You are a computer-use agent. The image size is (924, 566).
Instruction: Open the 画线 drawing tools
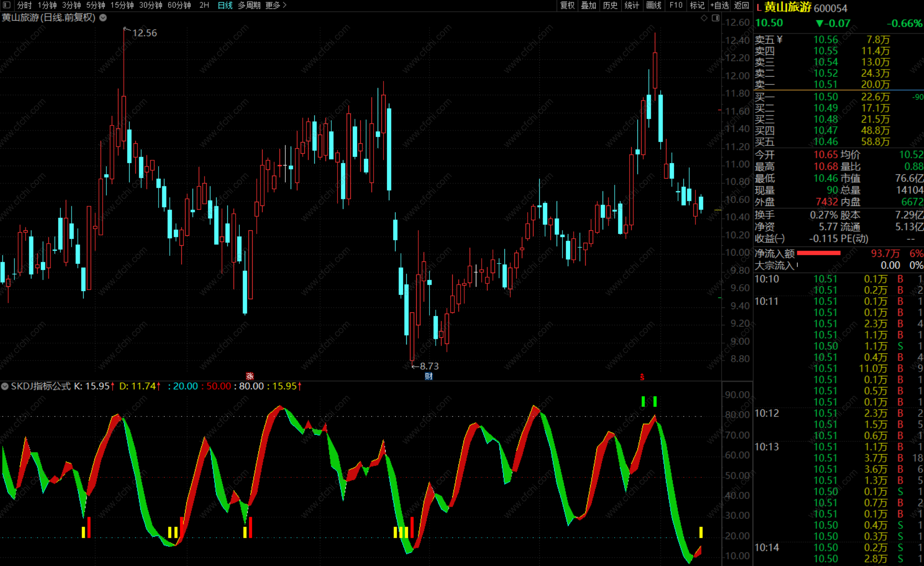tap(654, 5)
